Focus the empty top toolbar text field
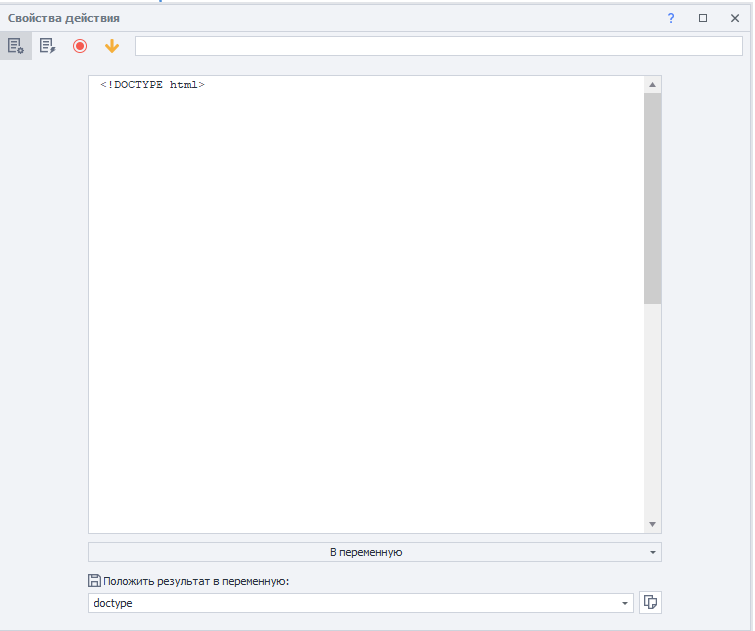 pyautogui.click(x=439, y=46)
